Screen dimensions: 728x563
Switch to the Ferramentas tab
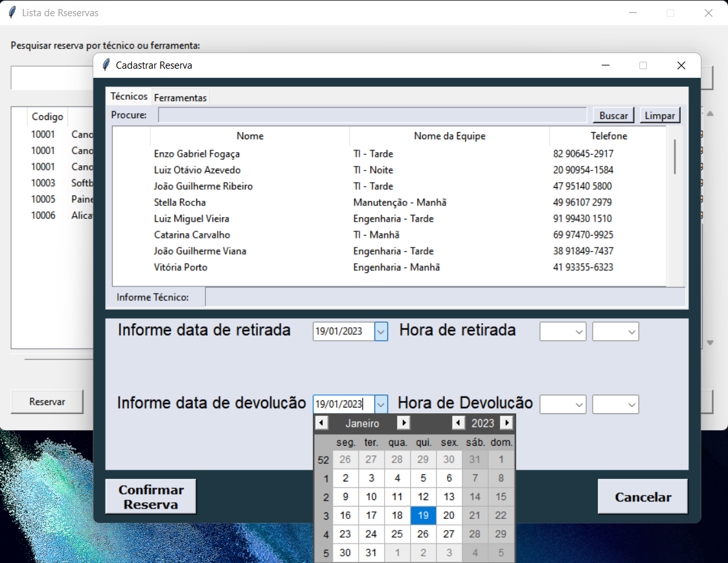pos(181,97)
